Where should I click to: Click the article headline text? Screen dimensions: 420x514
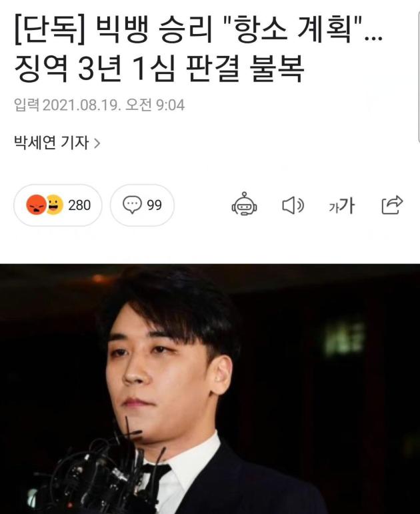coord(199,47)
